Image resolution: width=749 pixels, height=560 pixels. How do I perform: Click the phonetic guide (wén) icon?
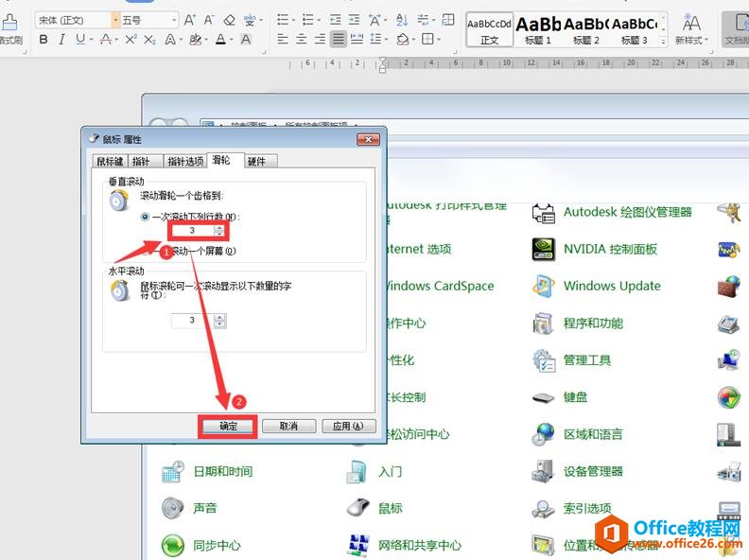pos(250,20)
